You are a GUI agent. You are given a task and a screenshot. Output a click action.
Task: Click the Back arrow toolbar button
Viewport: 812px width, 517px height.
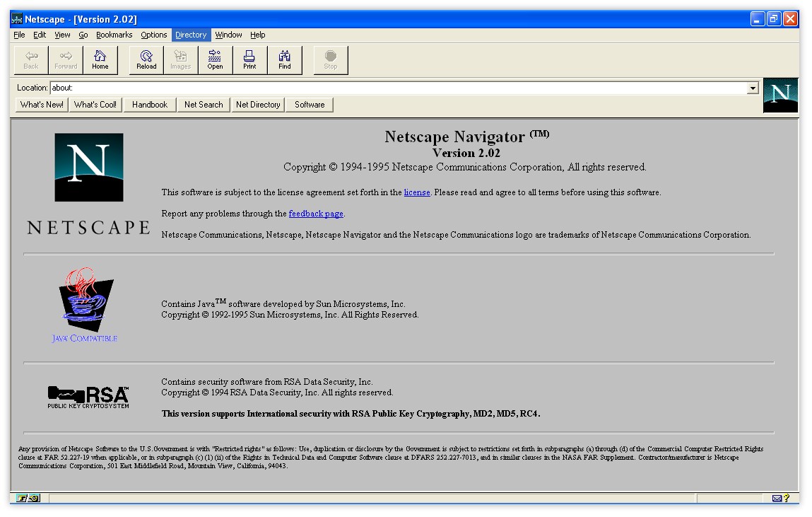(x=31, y=60)
